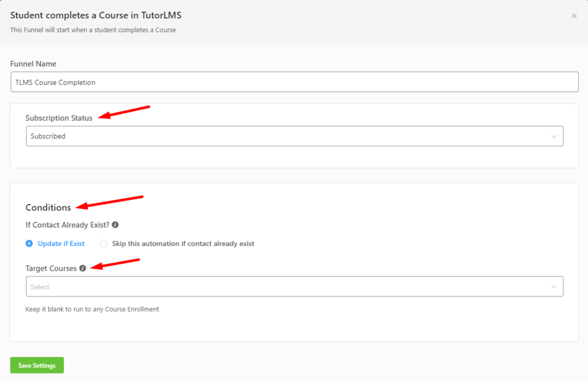The height and width of the screenshot is (381, 588).
Task: Click the Target Courses chevron arrow
Action: (x=554, y=287)
